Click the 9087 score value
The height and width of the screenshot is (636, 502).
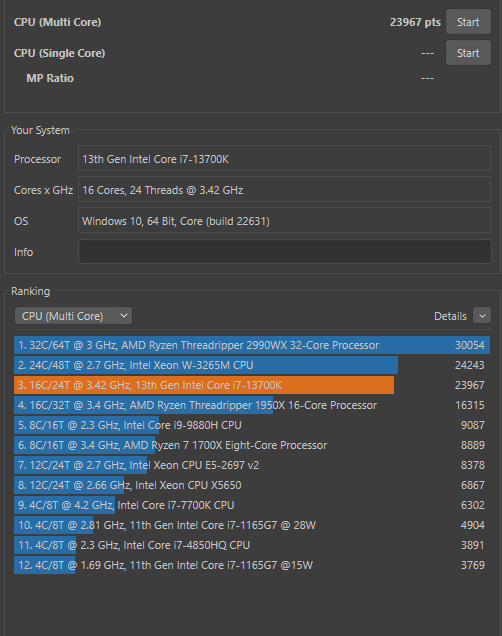pos(472,425)
